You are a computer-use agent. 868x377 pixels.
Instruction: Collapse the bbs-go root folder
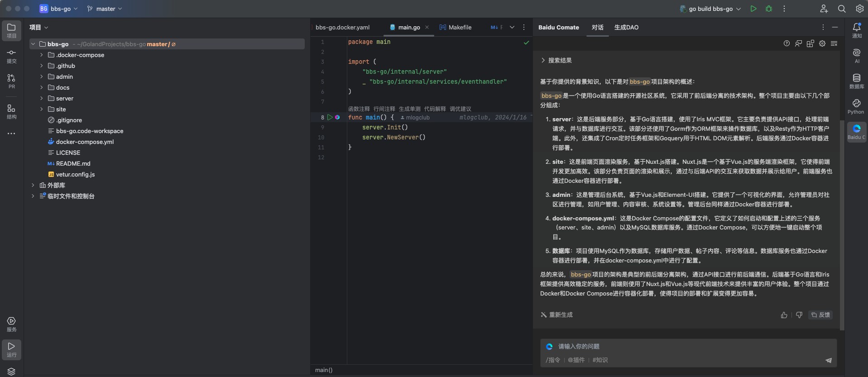[33, 44]
